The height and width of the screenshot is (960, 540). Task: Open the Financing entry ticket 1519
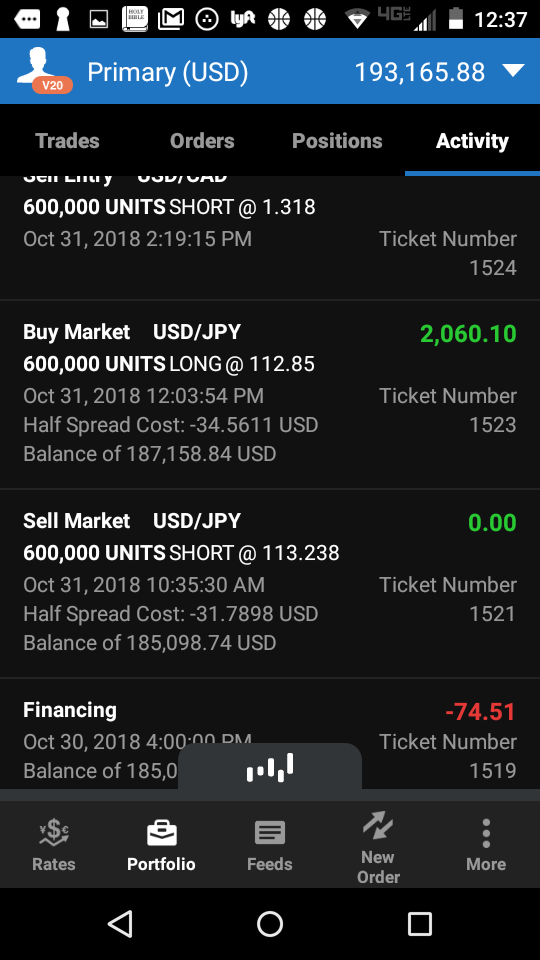[x=270, y=733]
